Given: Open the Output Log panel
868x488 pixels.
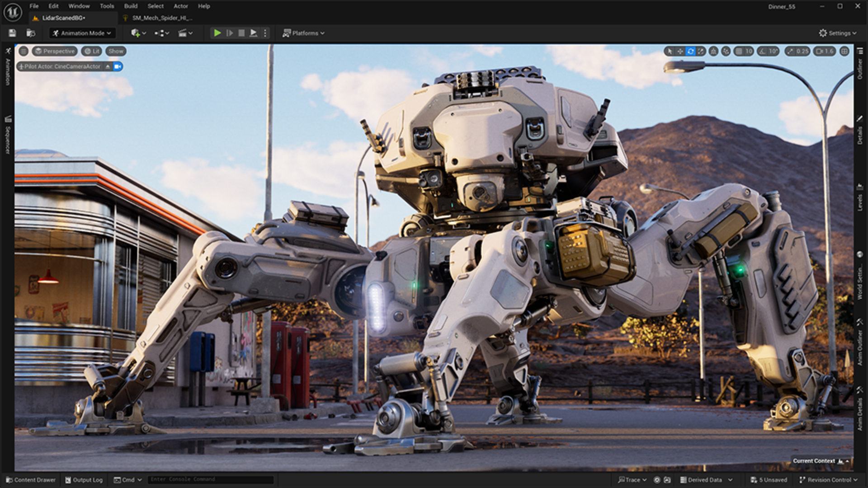Looking at the screenshot, I should pyautogui.click(x=84, y=480).
